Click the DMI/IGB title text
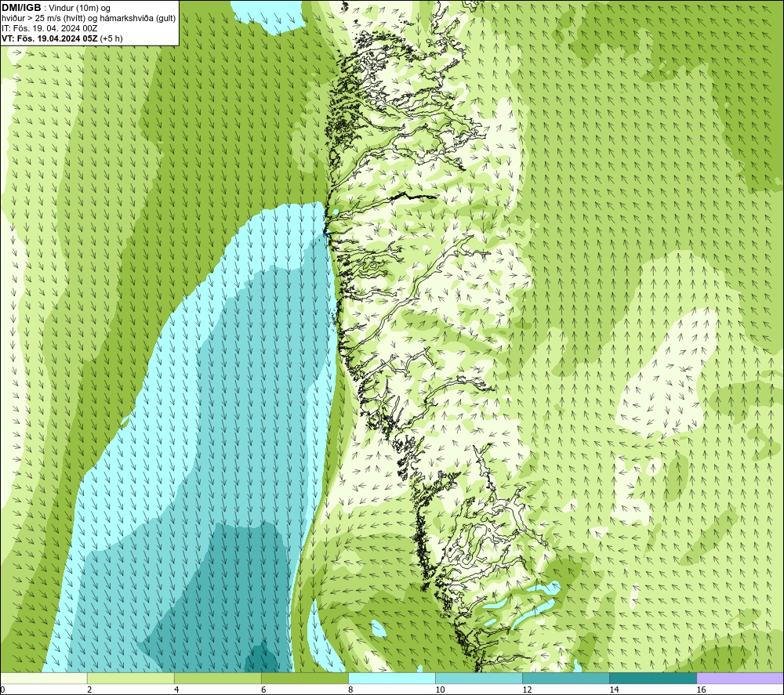The height and width of the screenshot is (695, 784). (x=21, y=8)
